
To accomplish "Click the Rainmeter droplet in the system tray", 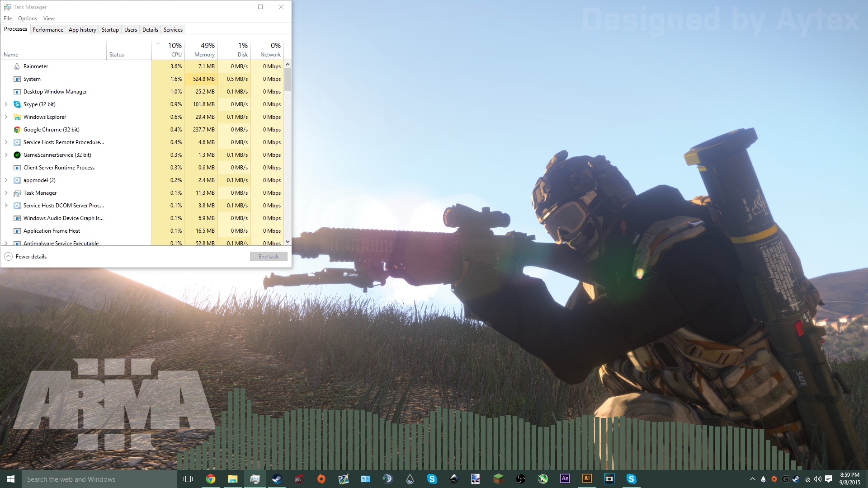I will click(x=764, y=479).
